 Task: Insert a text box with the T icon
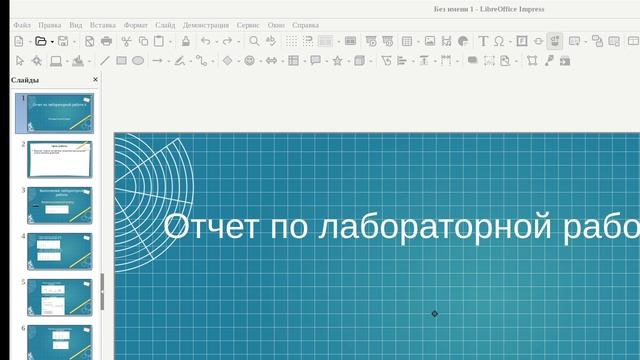(x=483, y=41)
